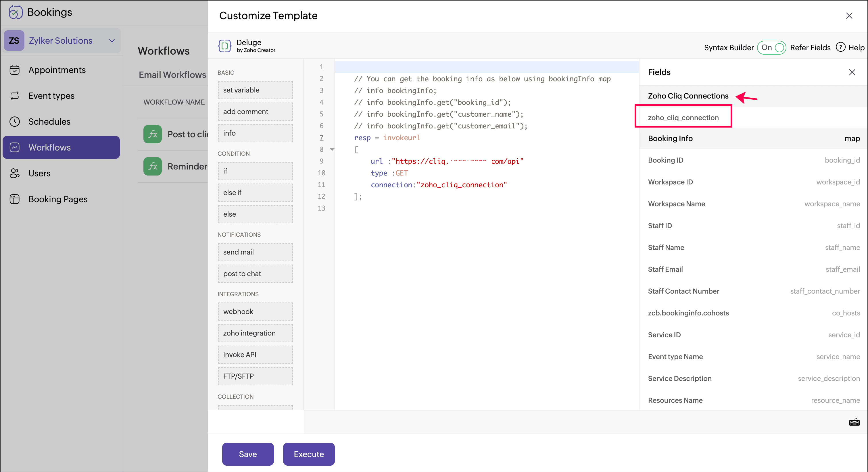Insert the Service Description field
868x472 pixels.
point(753,379)
